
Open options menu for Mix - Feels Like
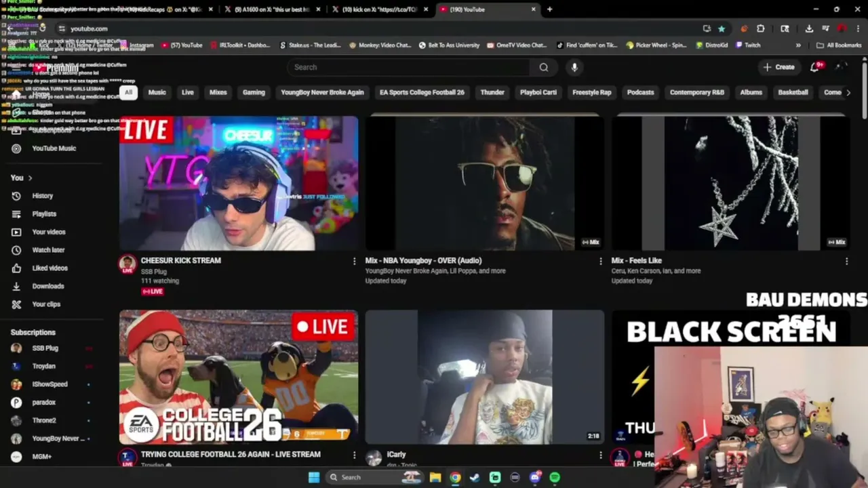pyautogui.click(x=846, y=261)
